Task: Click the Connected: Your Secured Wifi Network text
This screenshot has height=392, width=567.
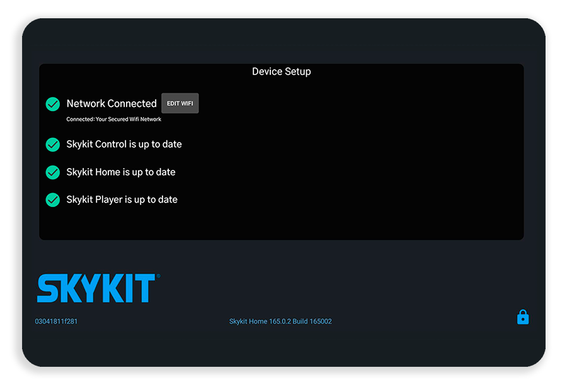Action: pyautogui.click(x=113, y=119)
